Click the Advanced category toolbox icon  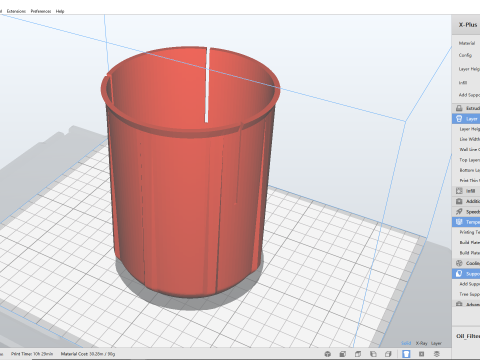point(459,304)
